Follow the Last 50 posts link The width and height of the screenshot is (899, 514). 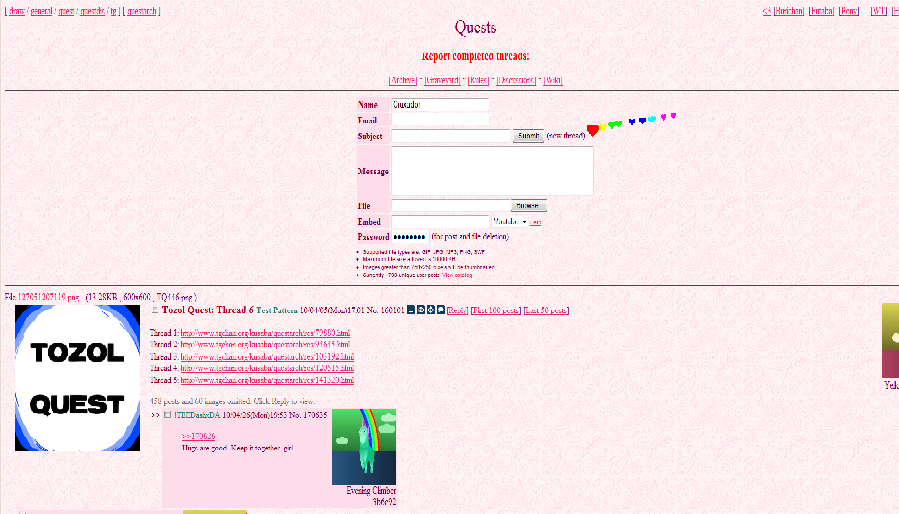pyautogui.click(x=546, y=311)
